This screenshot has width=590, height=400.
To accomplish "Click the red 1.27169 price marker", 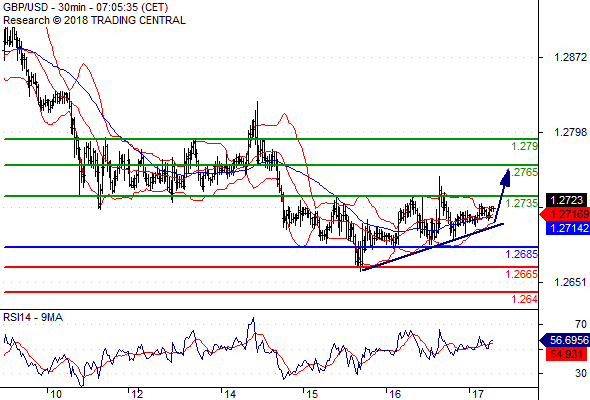I will (x=565, y=214).
